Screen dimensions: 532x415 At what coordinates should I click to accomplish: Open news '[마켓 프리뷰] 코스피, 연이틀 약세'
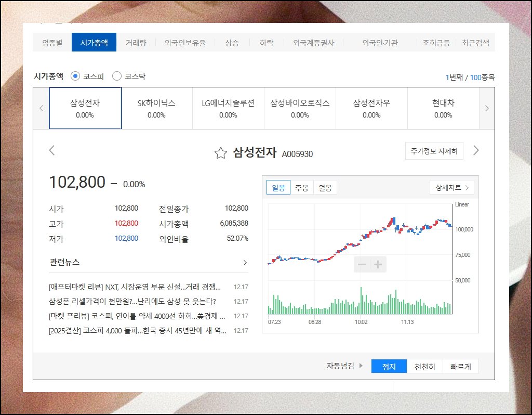[x=137, y=316]
